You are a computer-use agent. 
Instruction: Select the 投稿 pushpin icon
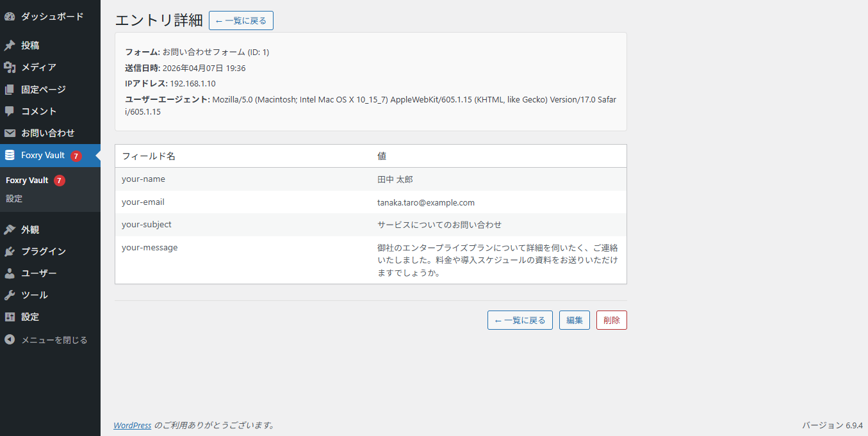tap(10, 45)
